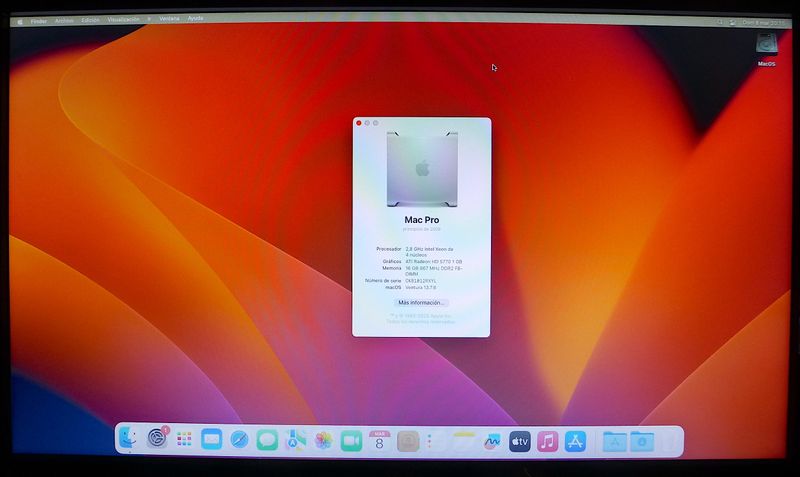800x477 pixels.
Task: Open the Messages app in Dock
Action: pos(267,440)
